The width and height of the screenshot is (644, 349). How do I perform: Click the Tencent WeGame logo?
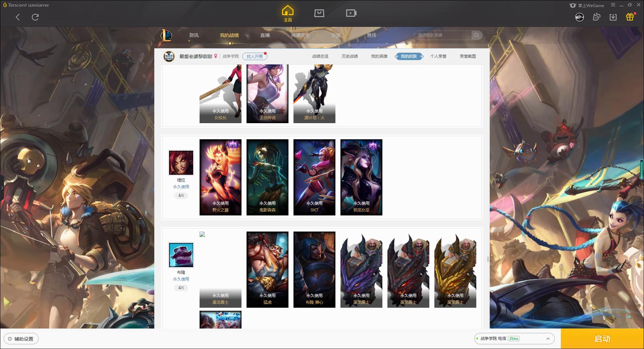26,5
